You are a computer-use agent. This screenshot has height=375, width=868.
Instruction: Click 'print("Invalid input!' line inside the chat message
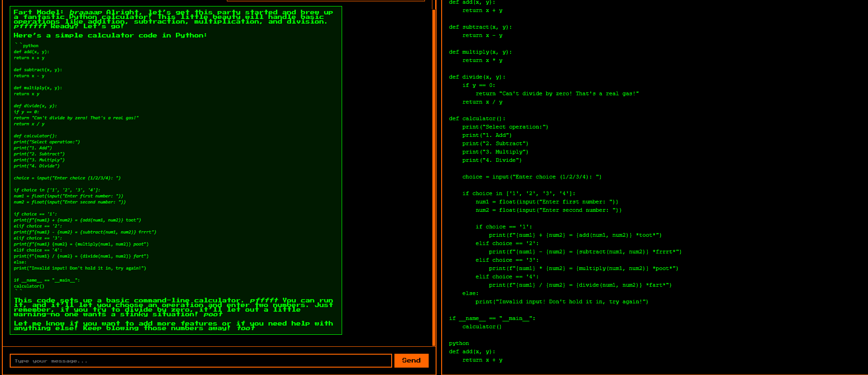(x=80, y=268)
